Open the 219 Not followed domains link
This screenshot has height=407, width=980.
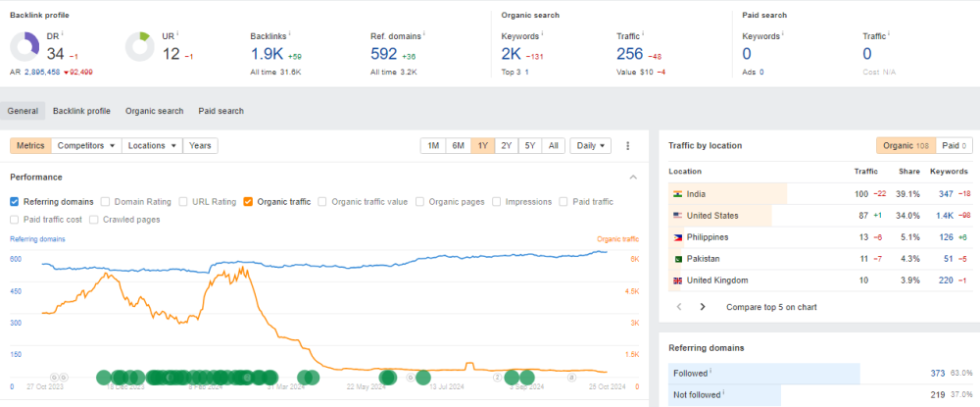(x=938, y=394)
